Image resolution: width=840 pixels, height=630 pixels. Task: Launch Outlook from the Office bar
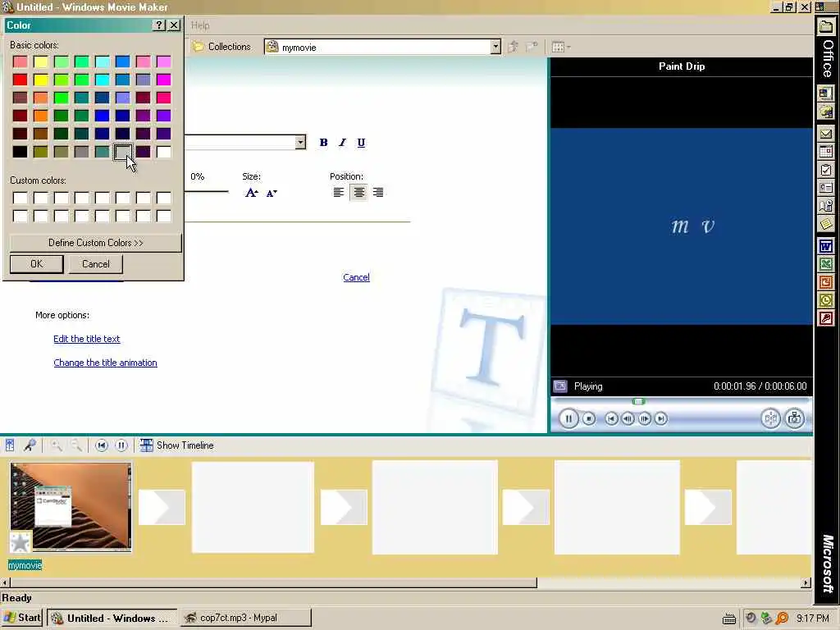point(826,300)
